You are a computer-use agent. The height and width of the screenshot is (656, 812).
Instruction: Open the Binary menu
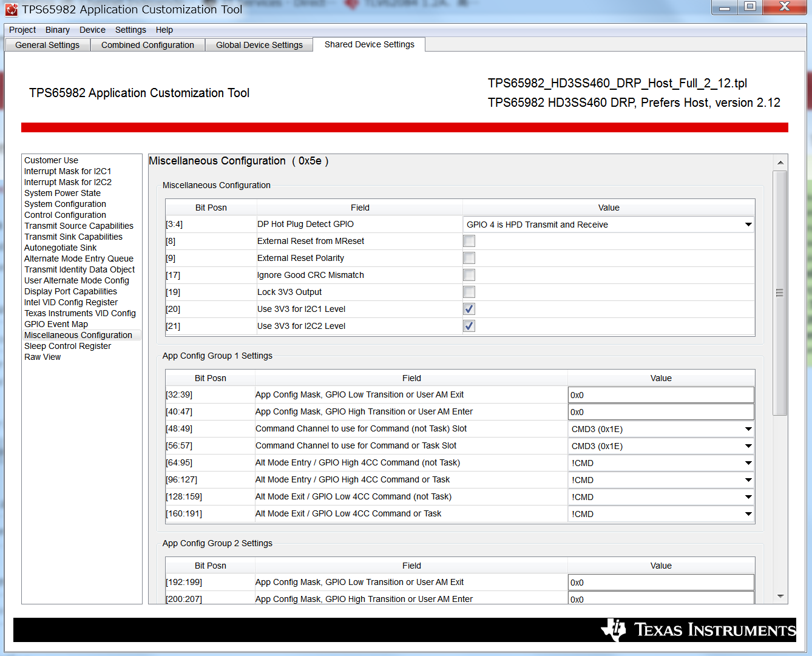[x=58, y=30]
